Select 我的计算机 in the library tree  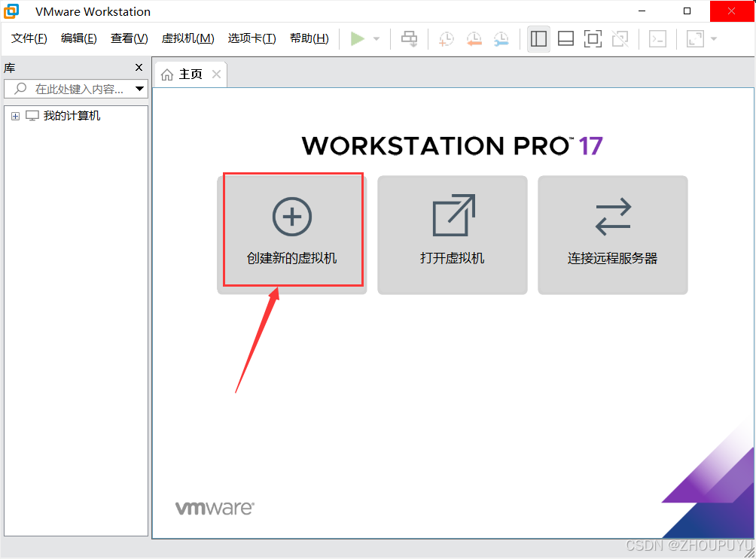72,116
